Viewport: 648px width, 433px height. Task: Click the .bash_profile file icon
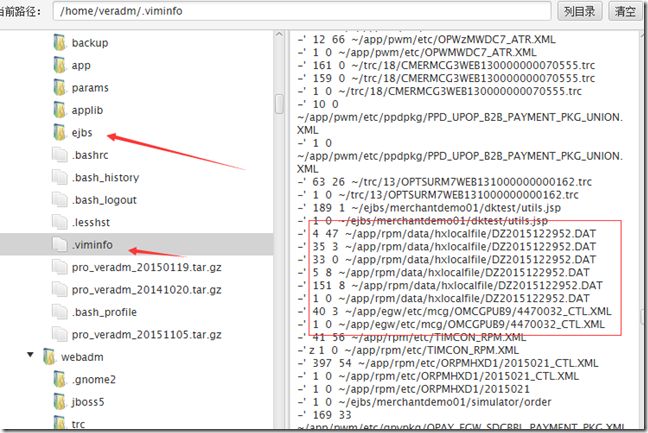[x=60, y=312]
